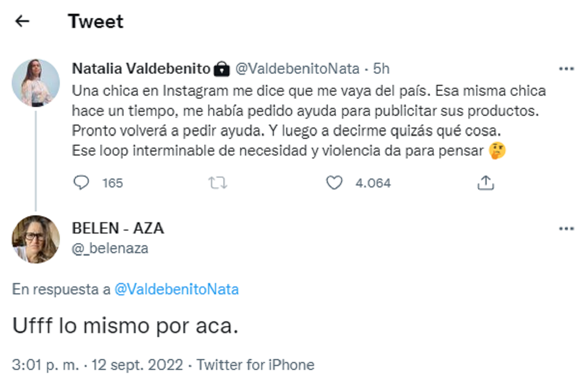Screen dimensions: 588x390
Task: Open more options on BELEN - AZA's reply
Action: tap(566, 229)
